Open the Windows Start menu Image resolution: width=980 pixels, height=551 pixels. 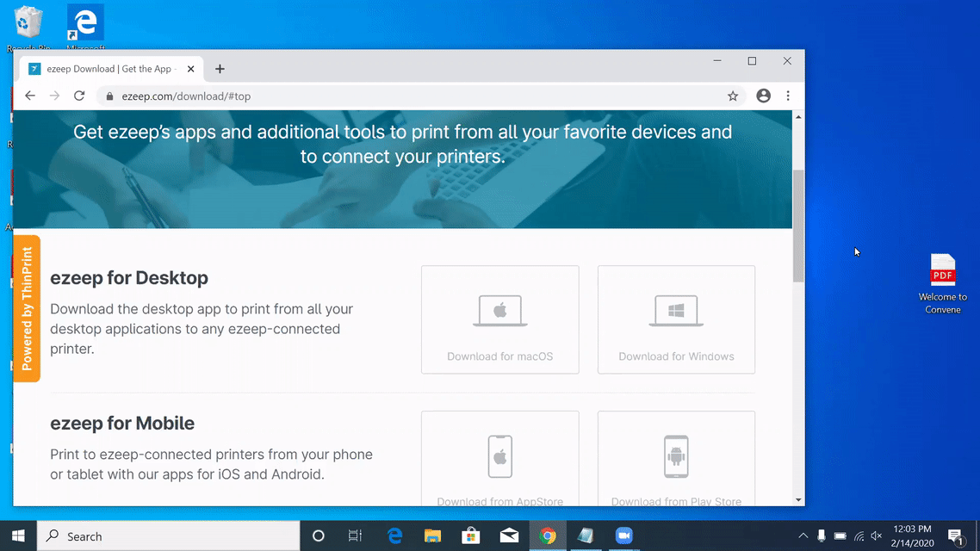click(18, 536)
